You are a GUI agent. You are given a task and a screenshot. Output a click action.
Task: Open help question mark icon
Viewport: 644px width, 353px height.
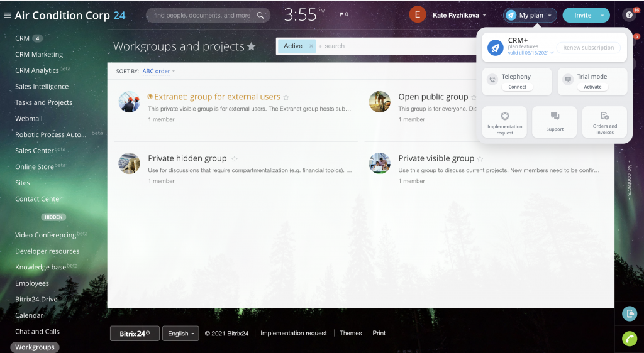[x=628, y=15]
